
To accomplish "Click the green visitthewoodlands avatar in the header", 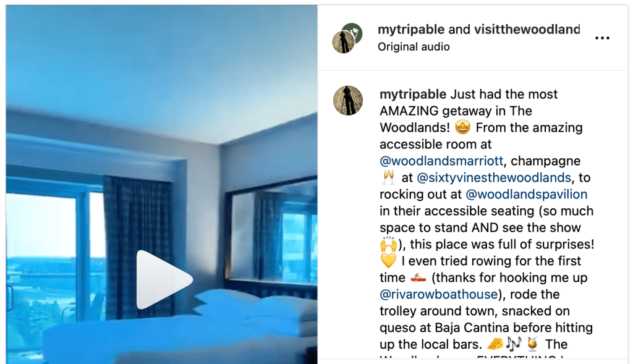I will click(x=354, y=31).
